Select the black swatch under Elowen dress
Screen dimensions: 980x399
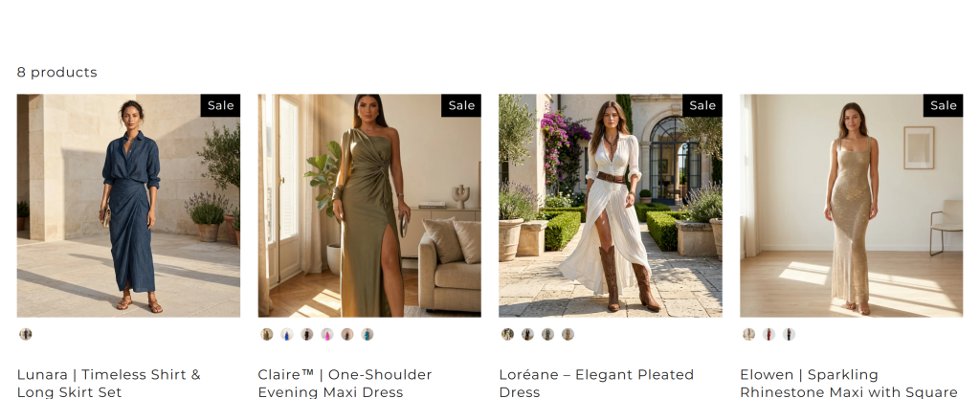(789, 335)
